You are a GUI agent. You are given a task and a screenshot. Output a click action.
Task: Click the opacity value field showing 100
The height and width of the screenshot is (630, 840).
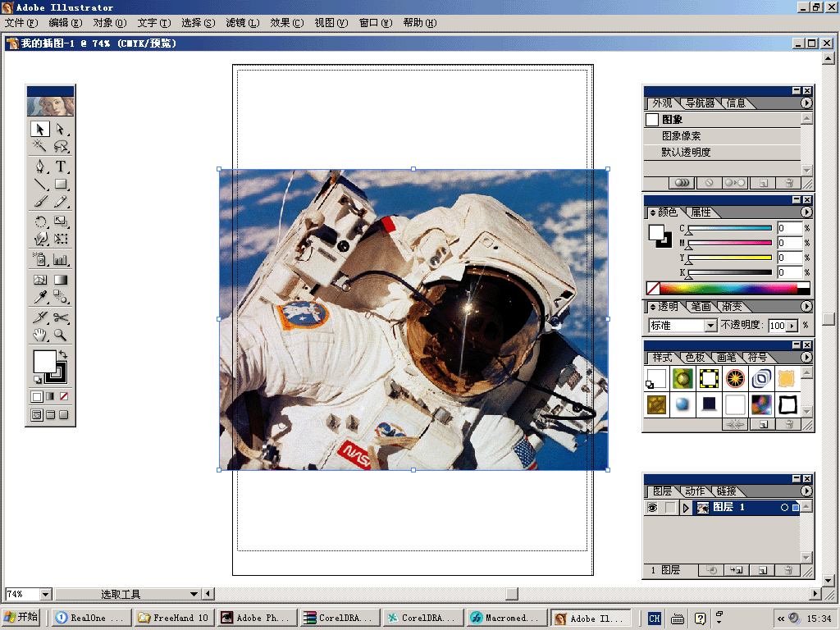click(x=778, y=325)
